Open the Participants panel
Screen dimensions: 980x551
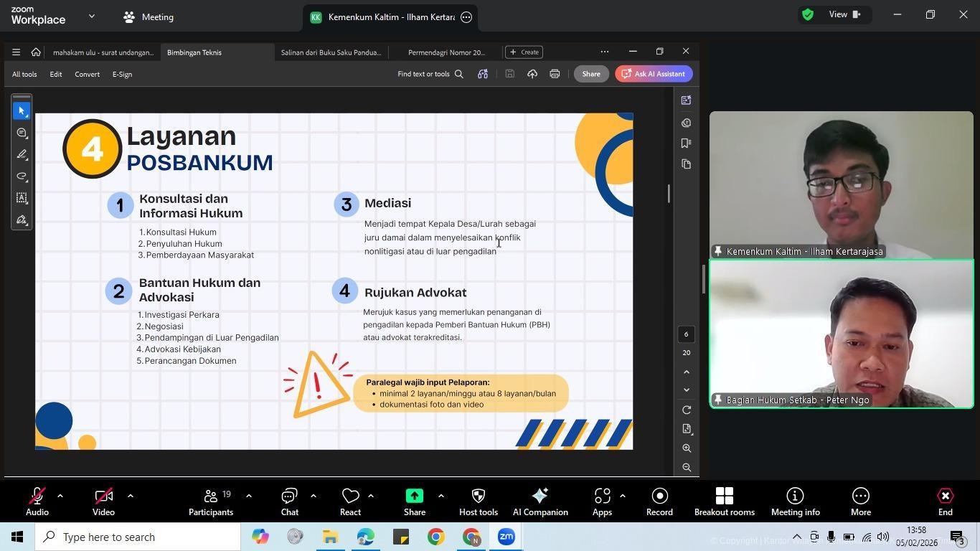click(210, 501)
